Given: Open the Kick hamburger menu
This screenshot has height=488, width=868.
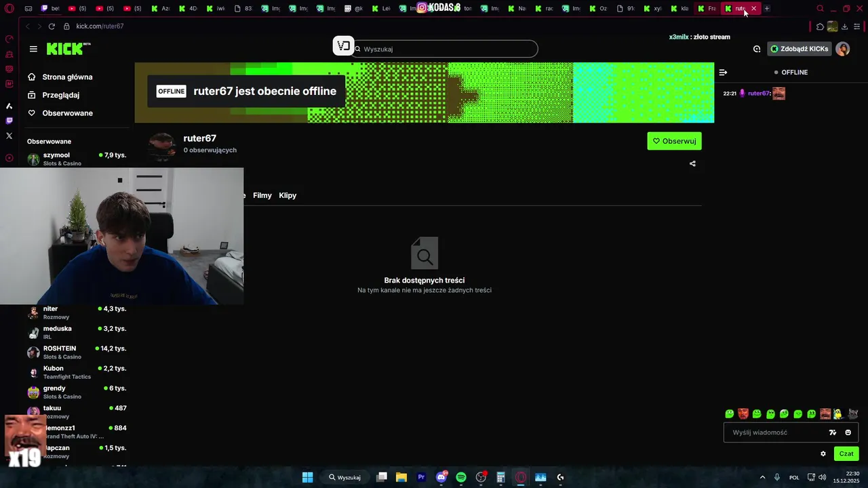Looking at the screenshot, I should pos(33,49).
